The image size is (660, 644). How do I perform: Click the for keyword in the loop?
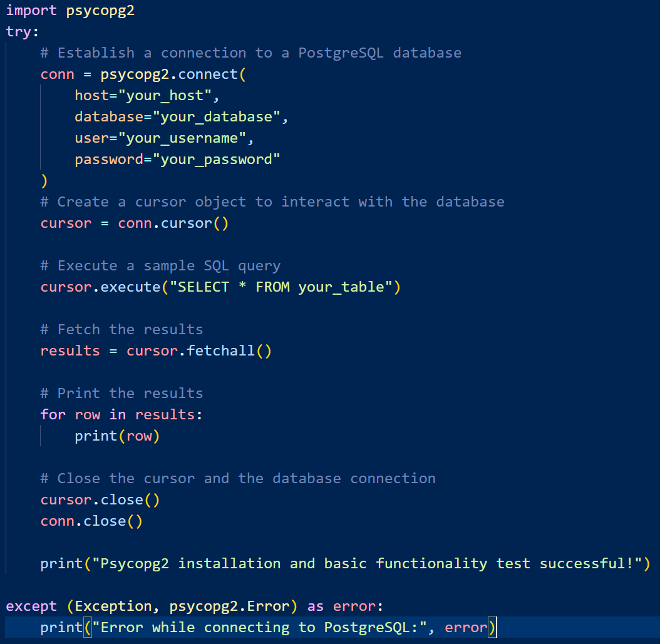[x=53, y=415]
